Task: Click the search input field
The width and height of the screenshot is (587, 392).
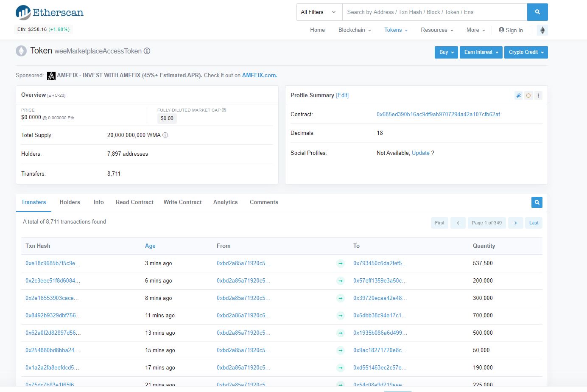Action: coord(433,12)
